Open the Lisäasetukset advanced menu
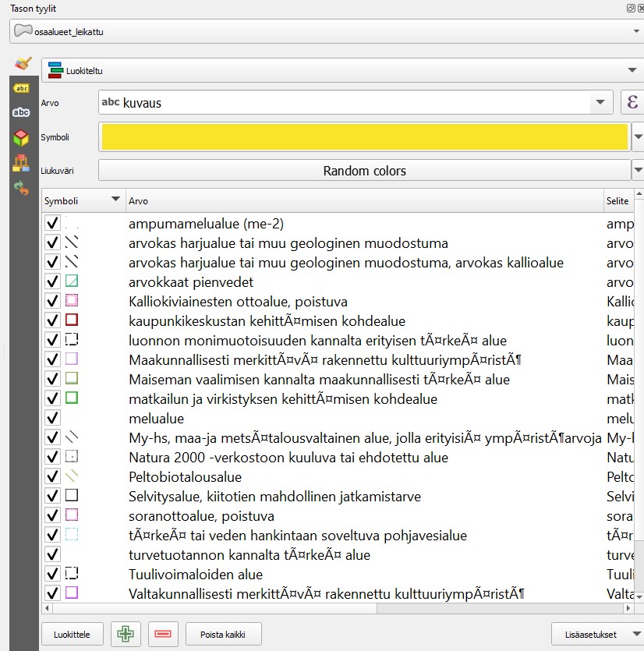 [x=597, y=634]
